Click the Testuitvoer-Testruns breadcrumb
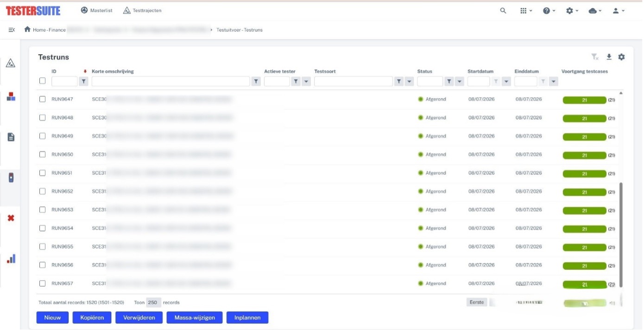This screenshot has width=644, height=331. [x=240, y=30]
